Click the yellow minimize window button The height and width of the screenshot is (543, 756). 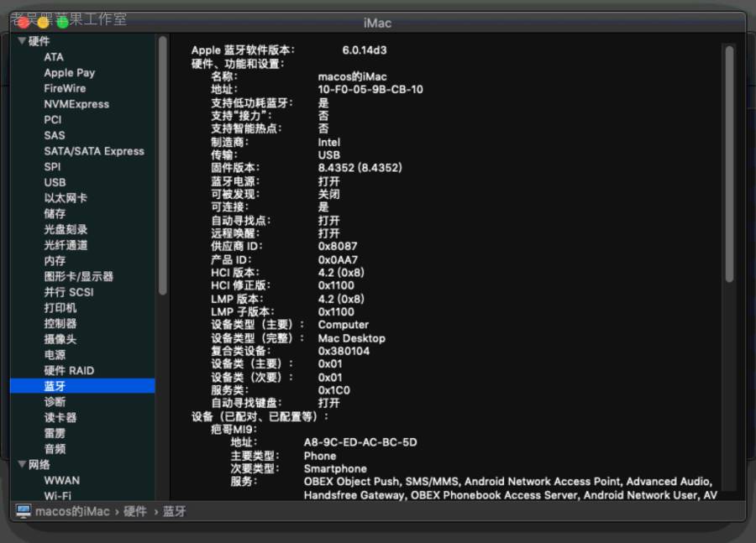[x=43, y=23]
